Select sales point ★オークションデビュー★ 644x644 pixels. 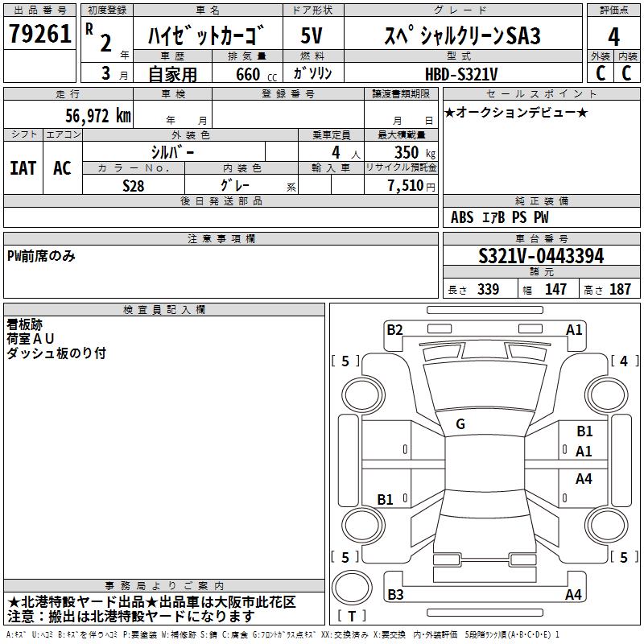point(516,112)
